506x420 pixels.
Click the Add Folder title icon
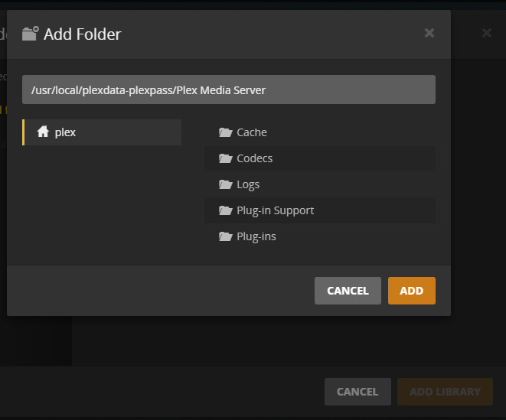coord(31,34)
